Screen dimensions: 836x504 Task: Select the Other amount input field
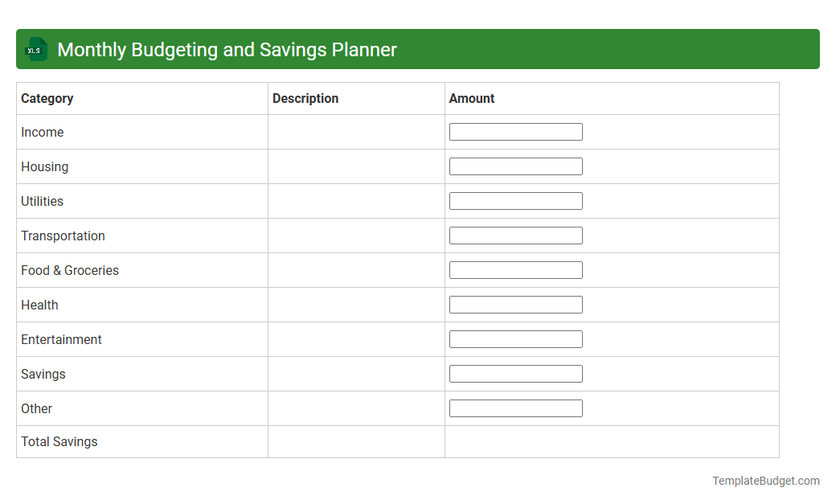(x=515, y=408)
